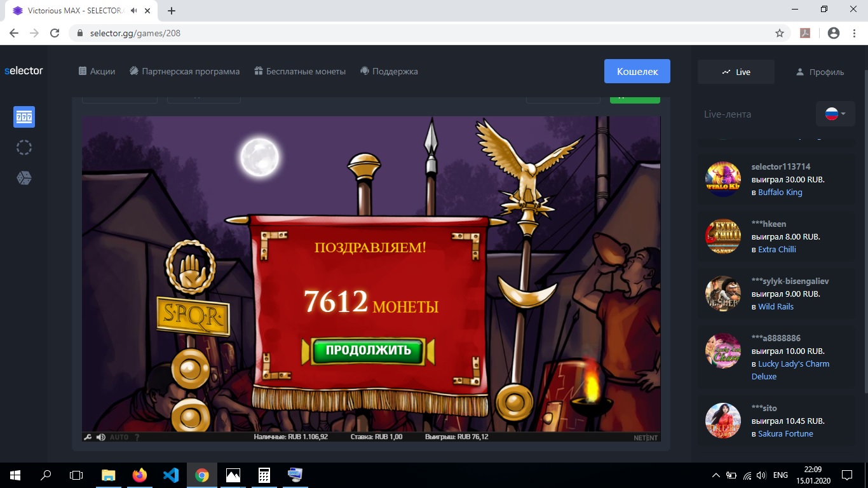
Task: Mute the game sound speaker icon
Action: [x=100, y=437]
